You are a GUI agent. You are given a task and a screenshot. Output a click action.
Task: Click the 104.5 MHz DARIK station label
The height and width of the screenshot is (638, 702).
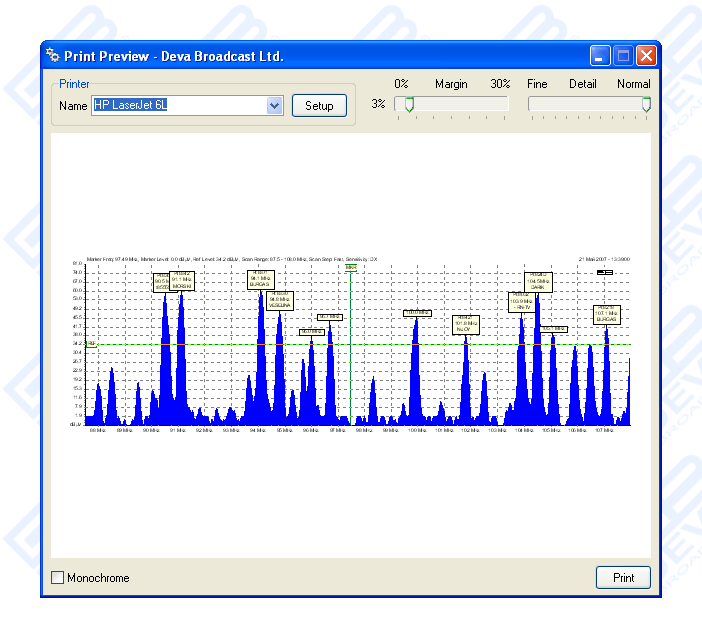pos(537,281)
